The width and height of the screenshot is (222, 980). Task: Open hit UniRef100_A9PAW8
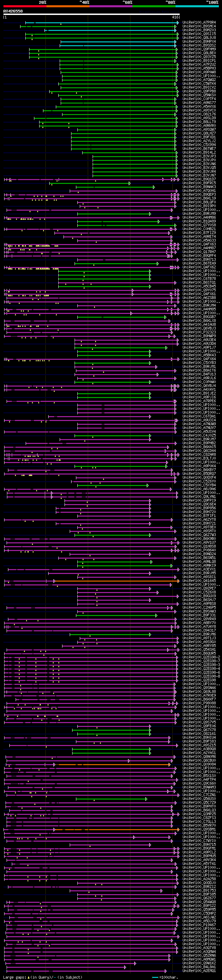coord(199,72)
